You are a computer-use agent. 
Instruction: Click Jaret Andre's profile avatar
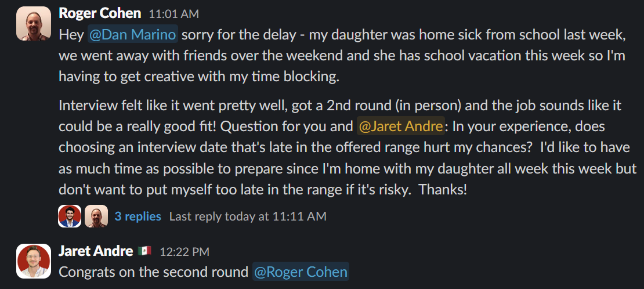(x=34, y=261)
